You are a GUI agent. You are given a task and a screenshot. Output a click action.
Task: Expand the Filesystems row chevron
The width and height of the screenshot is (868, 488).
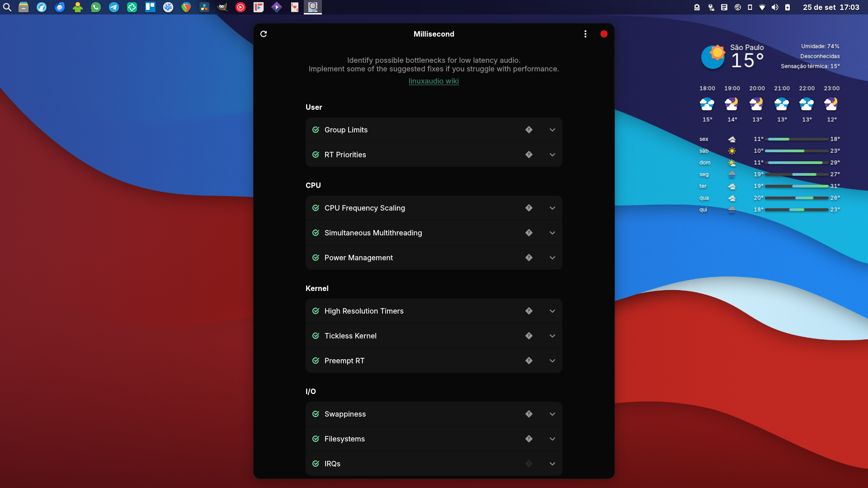pyautogui.click(x=552, y=439)
